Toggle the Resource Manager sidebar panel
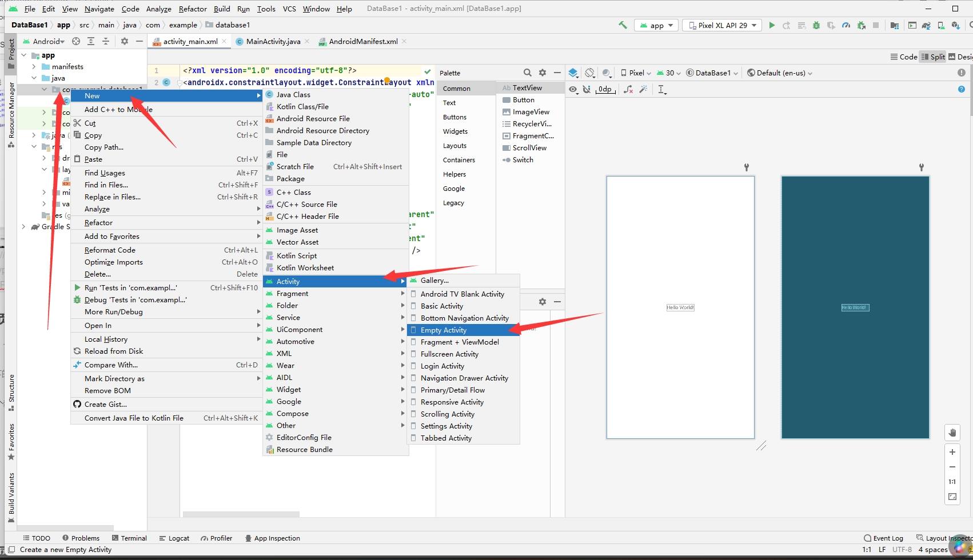The image size is (973, 560). click(12, 109)
